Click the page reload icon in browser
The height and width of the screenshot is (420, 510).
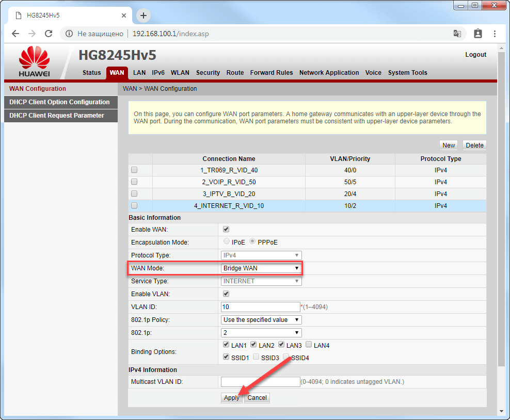point(49,33)
